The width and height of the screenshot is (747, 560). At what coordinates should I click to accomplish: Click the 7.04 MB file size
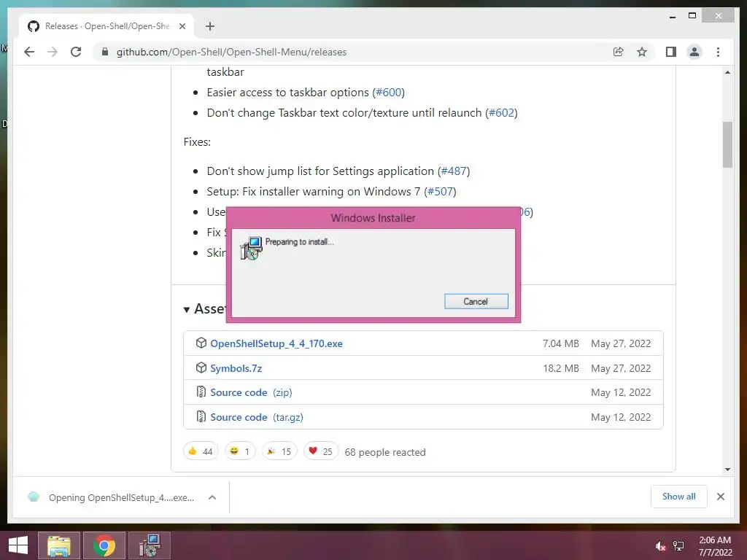pyautogui.click(x=561, y=343)
